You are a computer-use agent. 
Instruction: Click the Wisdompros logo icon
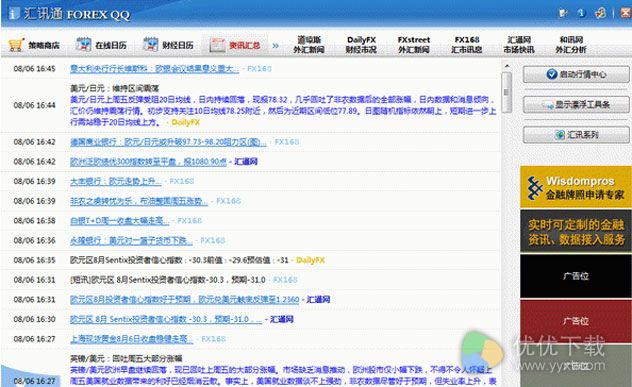(x=535, y=187)
